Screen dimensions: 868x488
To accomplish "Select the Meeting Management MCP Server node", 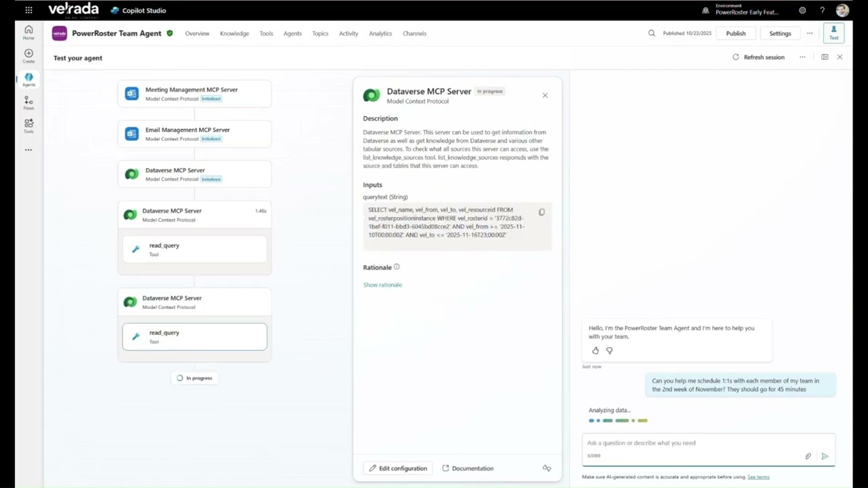I will click(x=195, y=94).
